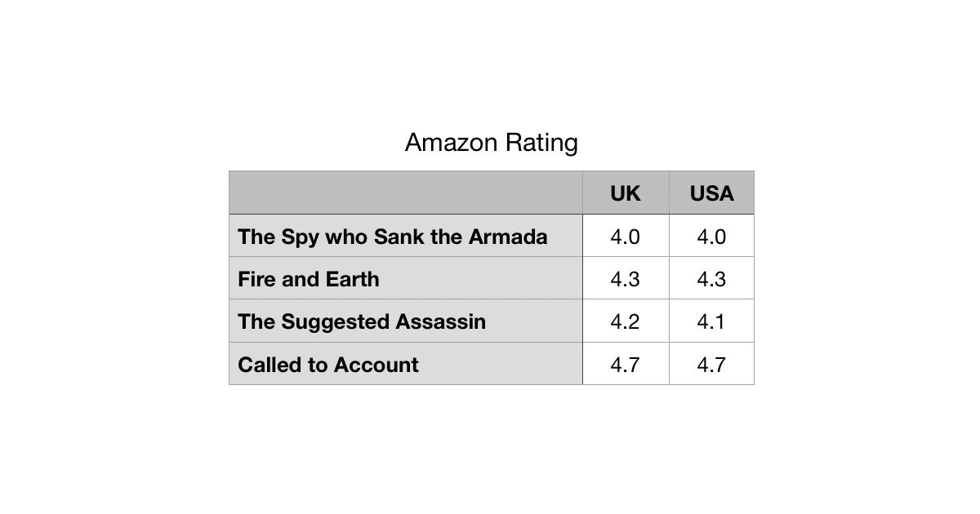Click USA rating cell for Fire and Earth
This screenshot has width=980, height=514.
[x=711, y=279]
